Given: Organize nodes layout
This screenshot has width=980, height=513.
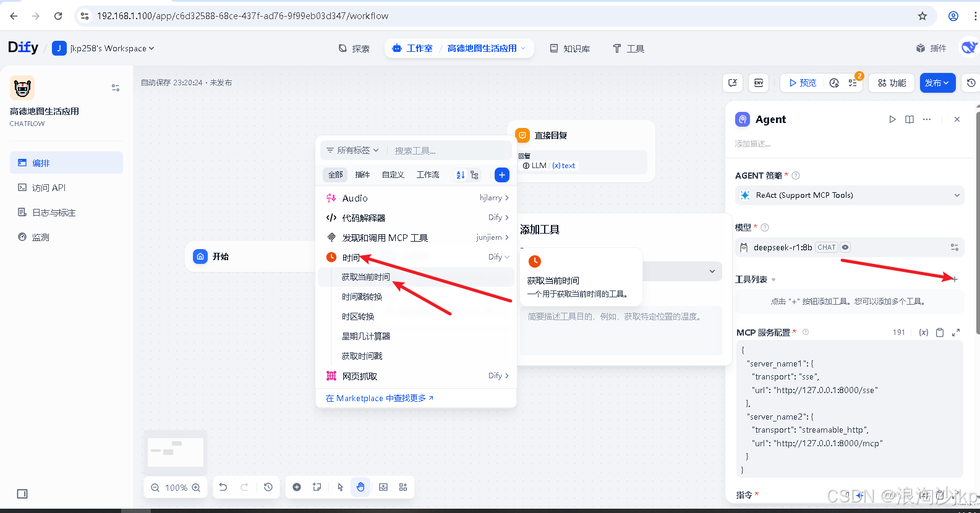Looking at the screenshot, I should pyautogui.click(x=403, y=487).
